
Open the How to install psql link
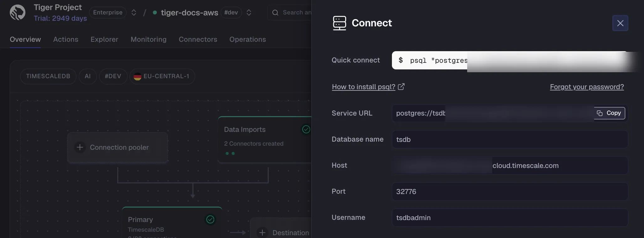pos(364,87)
